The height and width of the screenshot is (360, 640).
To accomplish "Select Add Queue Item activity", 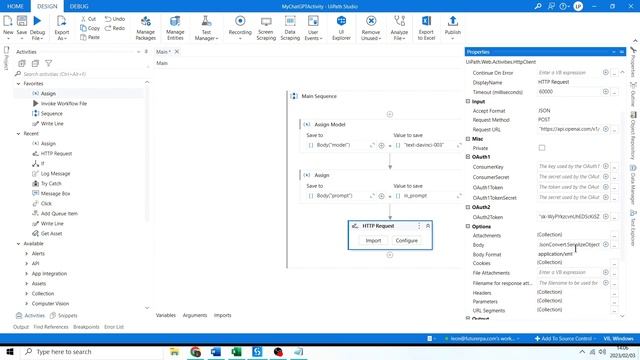I will (x=59, y=213).
